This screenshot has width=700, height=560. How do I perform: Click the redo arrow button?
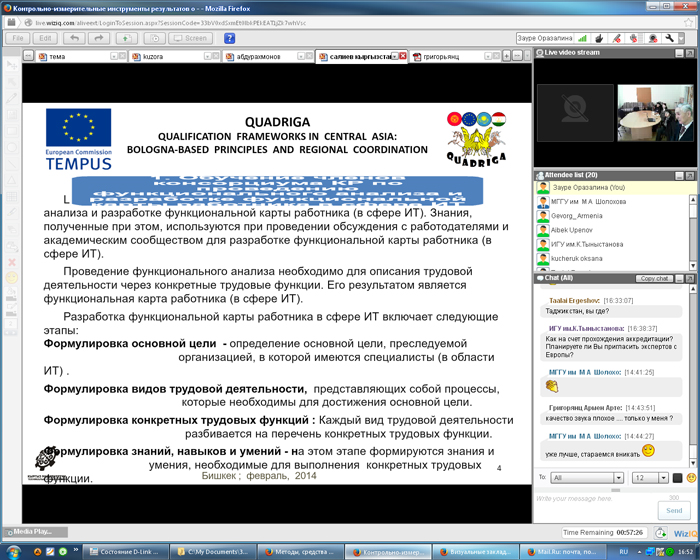coord(99,38)
